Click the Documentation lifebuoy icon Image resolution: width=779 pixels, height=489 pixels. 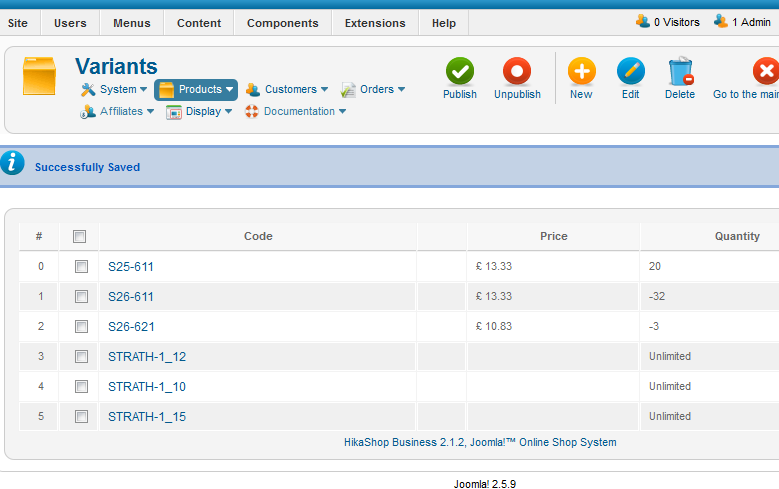252,111
